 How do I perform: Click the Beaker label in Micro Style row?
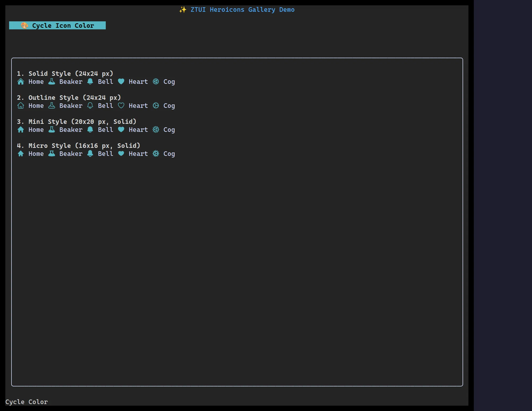tap(71, 154)
